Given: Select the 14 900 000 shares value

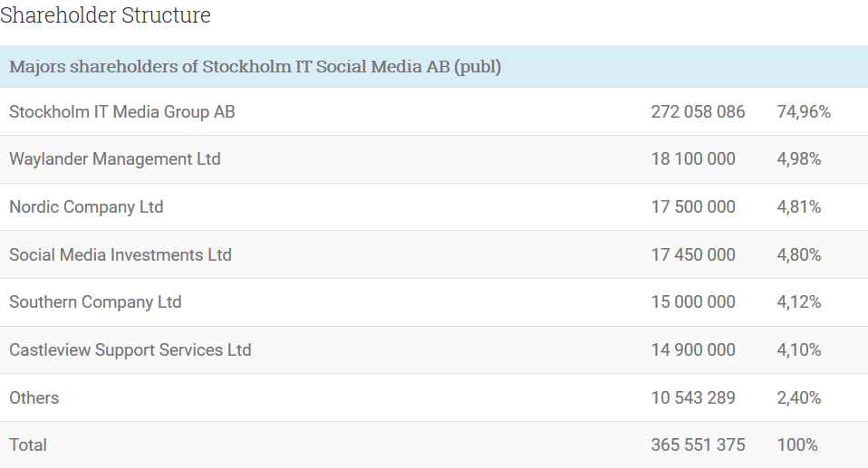Looking at the screenshot, I should (x=693, y=350).
